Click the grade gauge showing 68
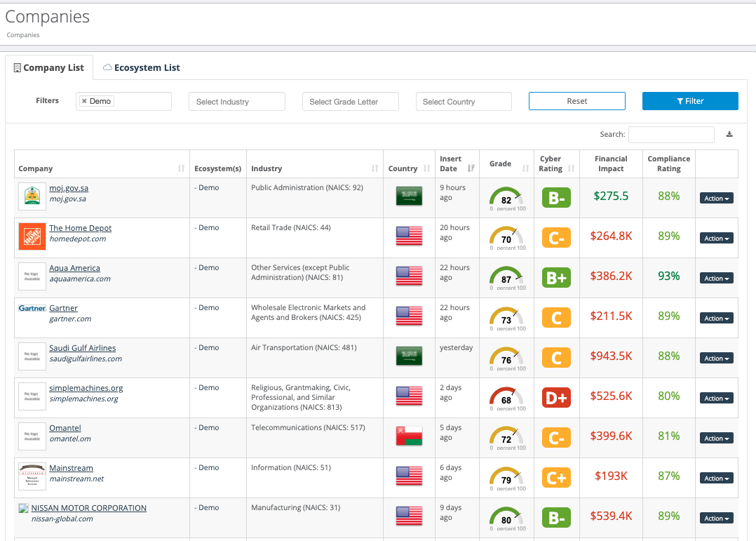The image size is (756, 541). tap(506, 398)
